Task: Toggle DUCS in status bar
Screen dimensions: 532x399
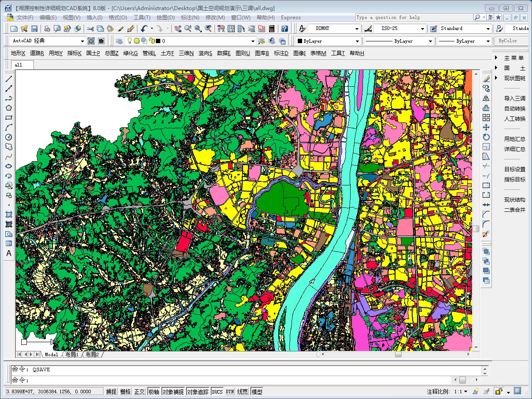Action: click(218, 392)
